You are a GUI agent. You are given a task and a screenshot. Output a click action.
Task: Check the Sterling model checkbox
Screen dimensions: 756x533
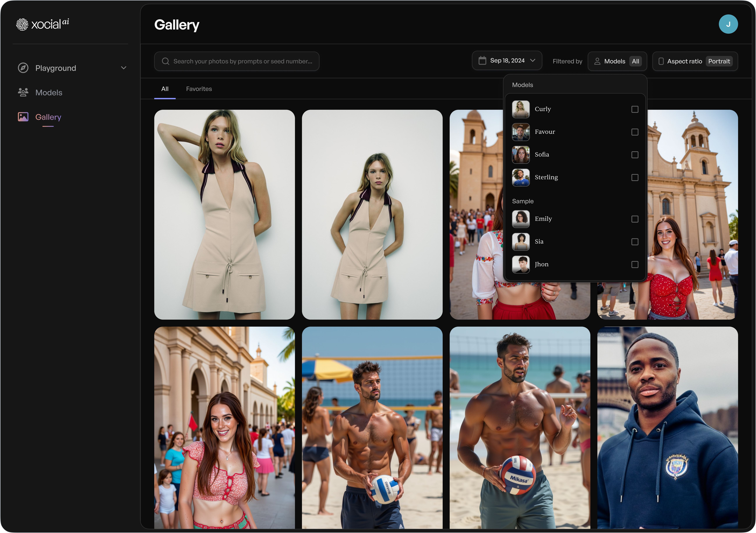tap(635, 178)
